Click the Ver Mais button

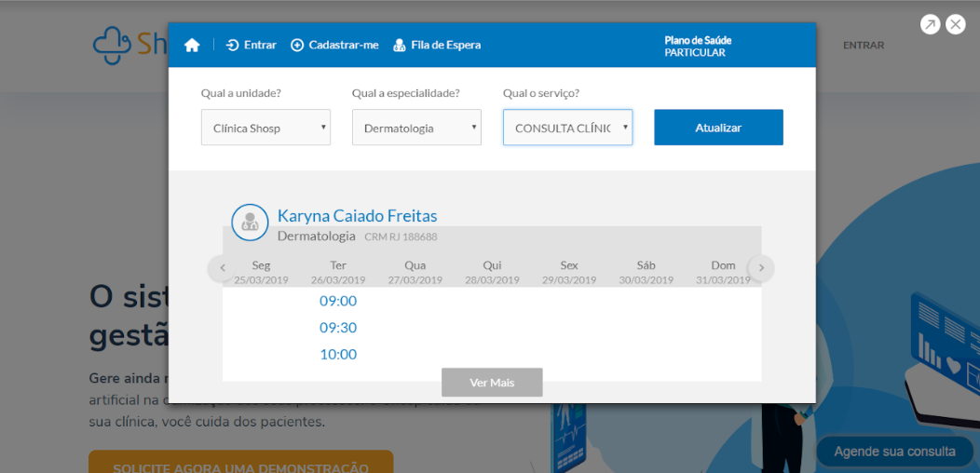pos(492,383)
